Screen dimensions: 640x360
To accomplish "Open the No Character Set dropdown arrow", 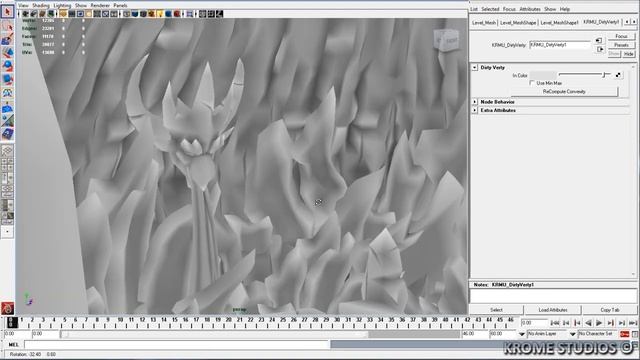I will (573, 334).
